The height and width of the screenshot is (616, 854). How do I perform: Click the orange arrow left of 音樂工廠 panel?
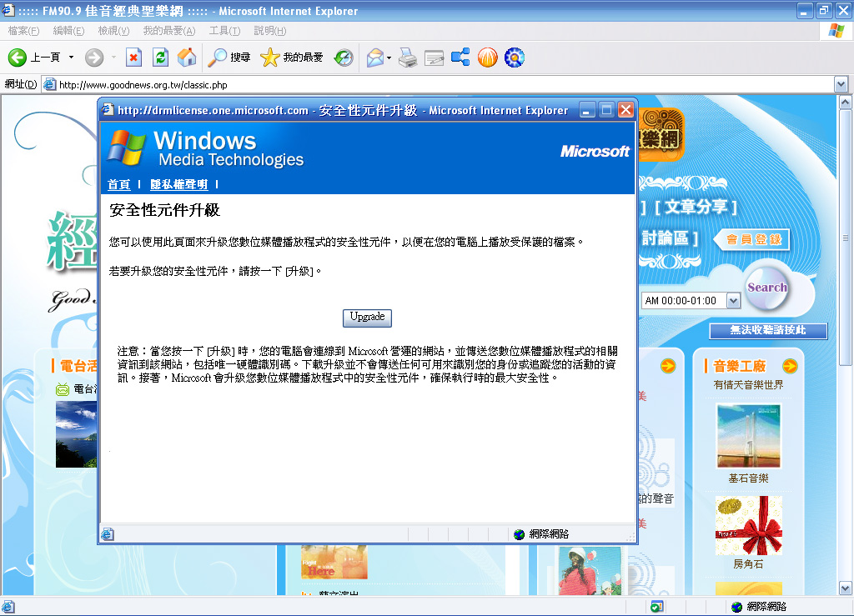pyautogui.click(x=668, y=366)
